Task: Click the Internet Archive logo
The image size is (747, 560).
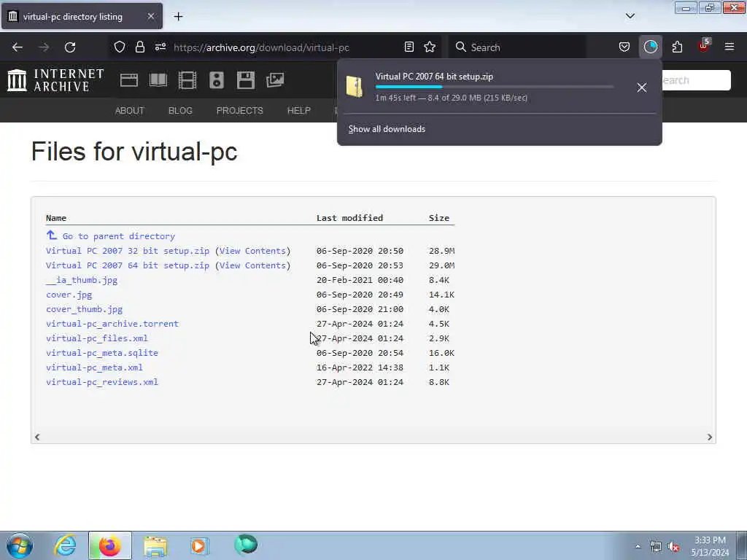Action: [55, 80]
